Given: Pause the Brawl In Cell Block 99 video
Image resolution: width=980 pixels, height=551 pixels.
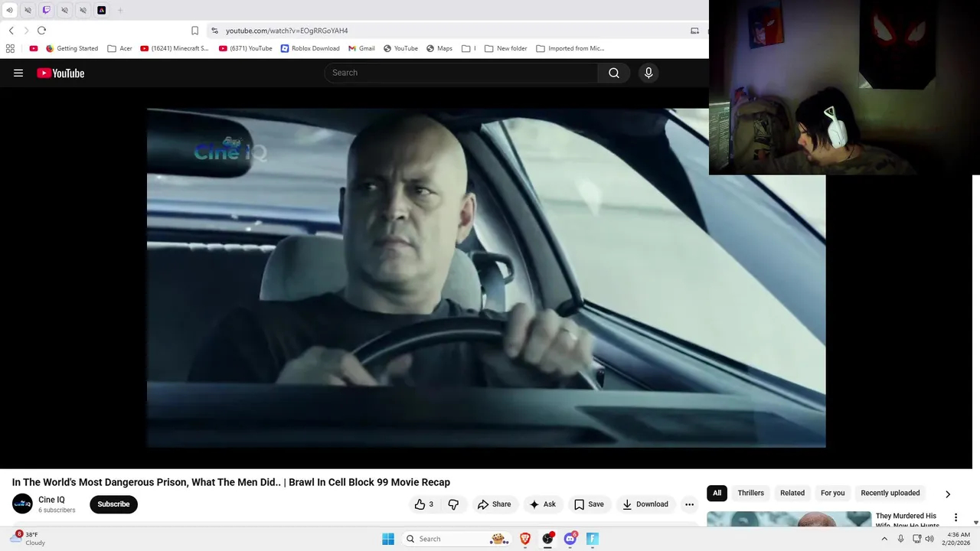Looking at the screenshot, I should [x=485, y=277].
